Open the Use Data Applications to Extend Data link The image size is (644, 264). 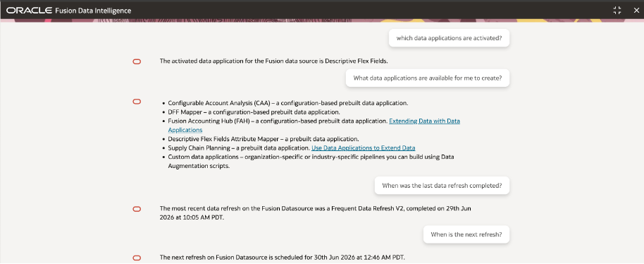coord(363,148)
